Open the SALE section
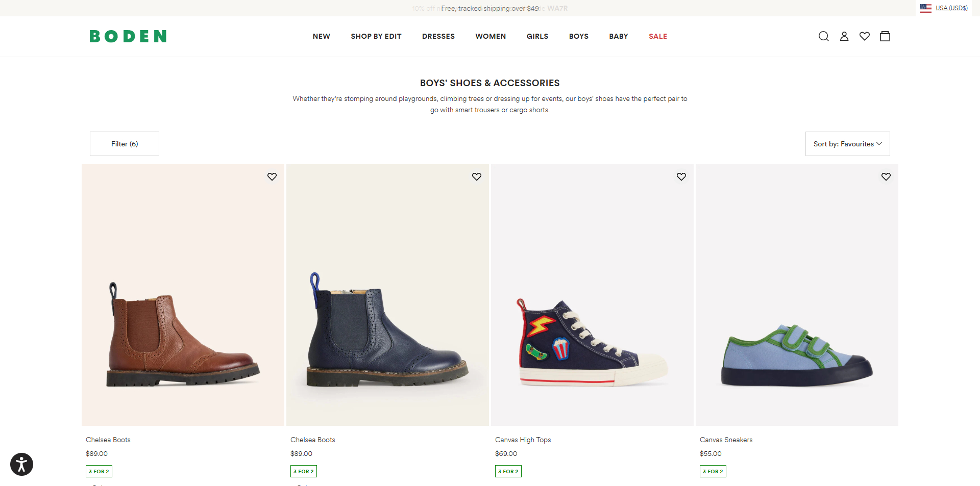 tap(657, 36)
